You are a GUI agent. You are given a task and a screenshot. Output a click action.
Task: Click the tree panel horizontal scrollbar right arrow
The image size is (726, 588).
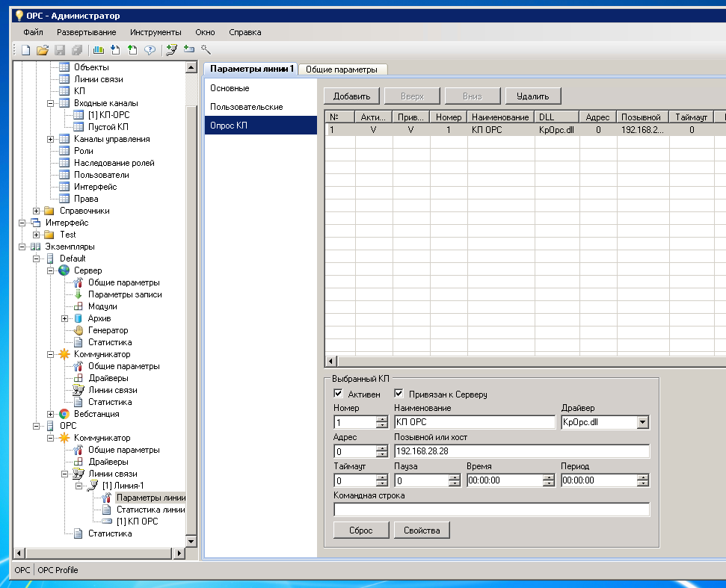point(179,553)
